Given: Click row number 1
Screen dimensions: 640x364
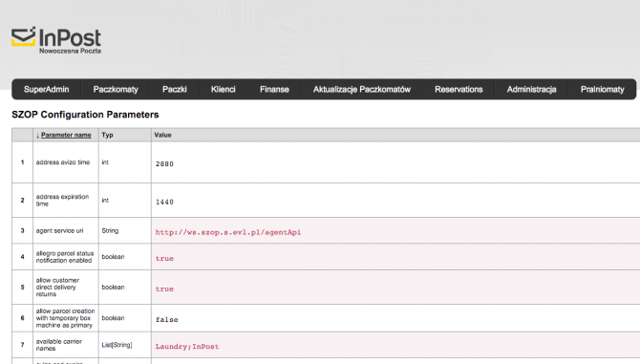Looking at the screenshot, I should [23, 162].
